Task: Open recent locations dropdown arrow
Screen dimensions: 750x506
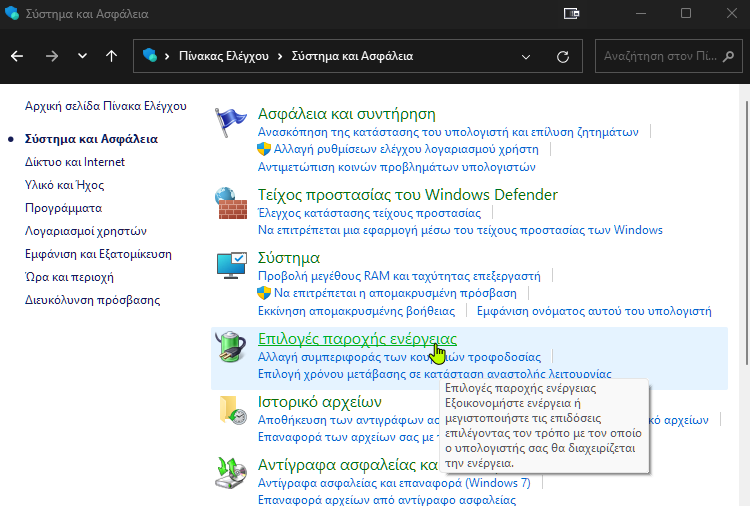Action: [x=82, y=56]
